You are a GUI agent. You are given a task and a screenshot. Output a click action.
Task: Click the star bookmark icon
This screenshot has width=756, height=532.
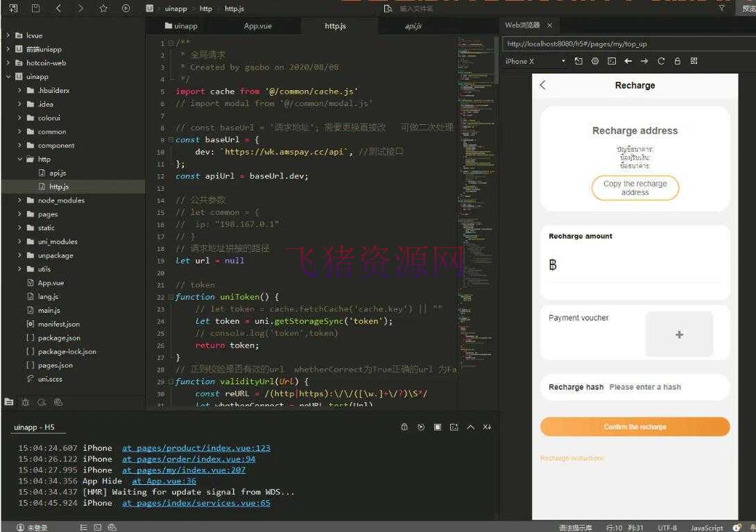pos(103,8)
